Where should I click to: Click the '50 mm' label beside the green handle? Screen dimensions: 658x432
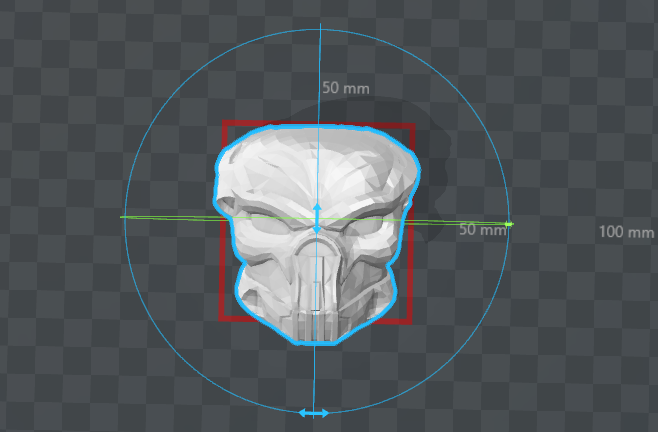pos(483,230)
